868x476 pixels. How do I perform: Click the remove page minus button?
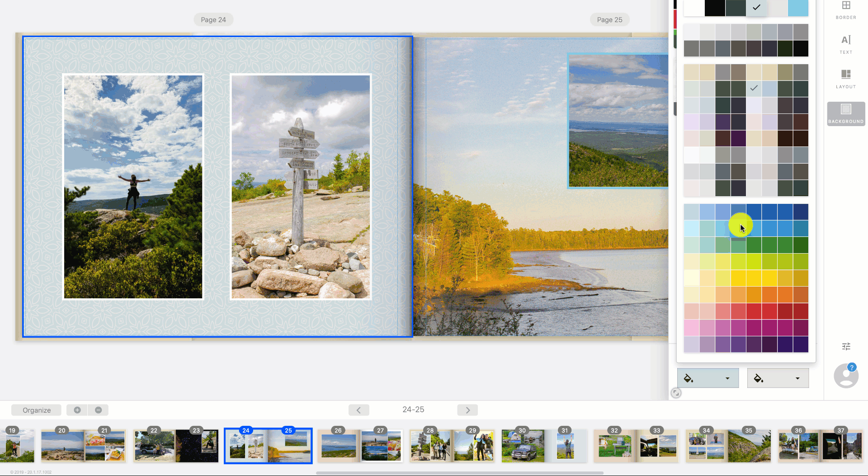(98, 410)
